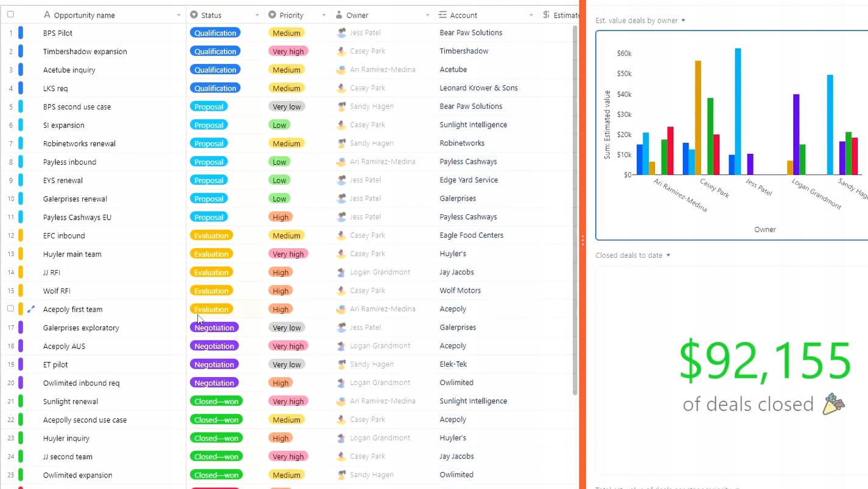The width and height of the screenshot is (868, 489).
Task: Click the Leonard Krower & Sons account cell
Action: 486,88
